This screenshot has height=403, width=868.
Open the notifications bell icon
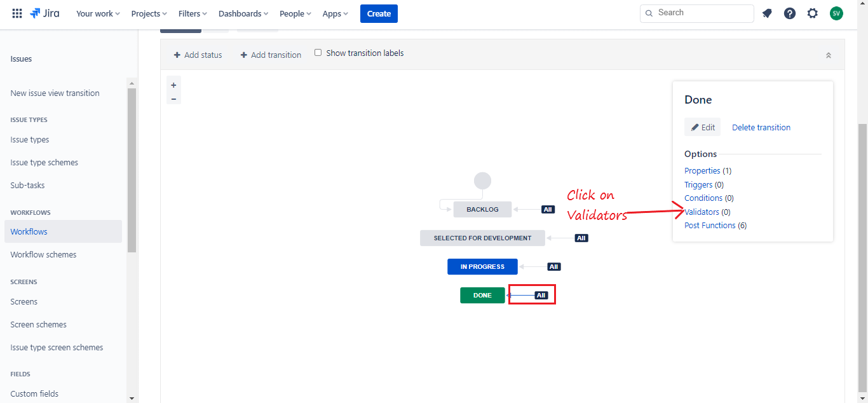(x=767, y=13)
